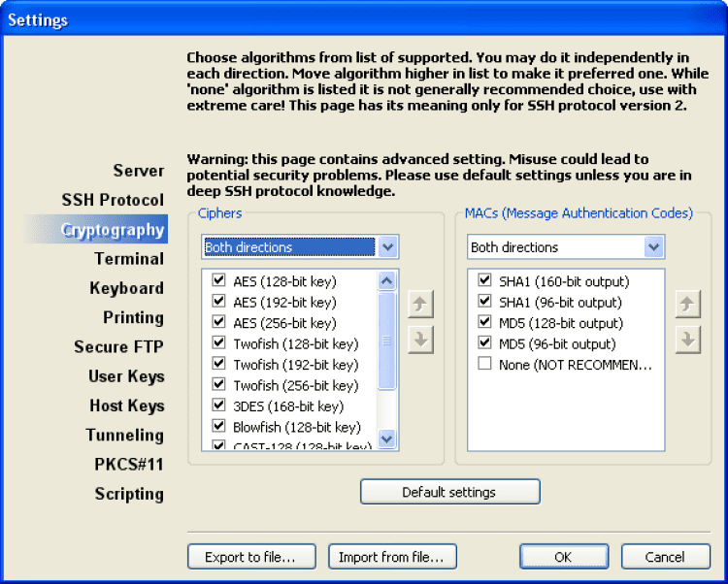728x584 pixels.
Task: Uncheck AES (192-bit key) cipher
Action: point(218,301)
